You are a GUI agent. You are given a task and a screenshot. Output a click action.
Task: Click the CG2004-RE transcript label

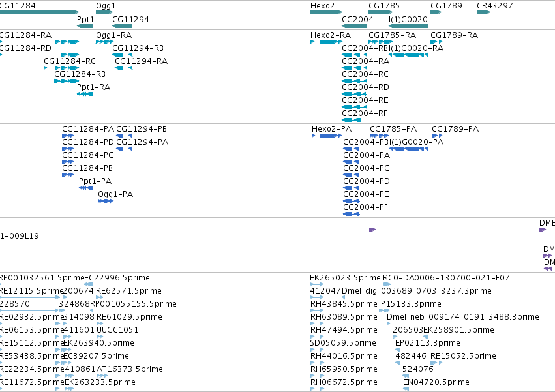(x=365, y=100)
